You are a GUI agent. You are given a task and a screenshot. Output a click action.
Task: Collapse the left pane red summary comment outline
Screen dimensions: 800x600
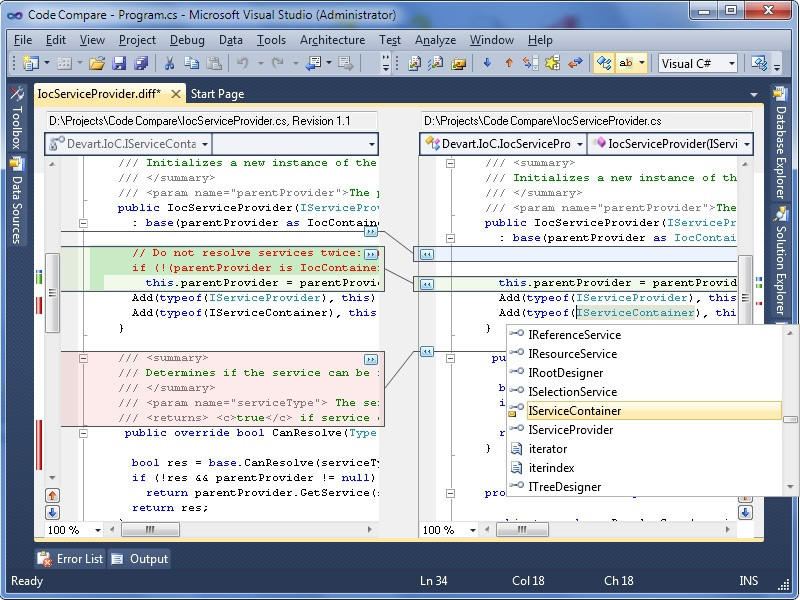click(x=83, y=359)
